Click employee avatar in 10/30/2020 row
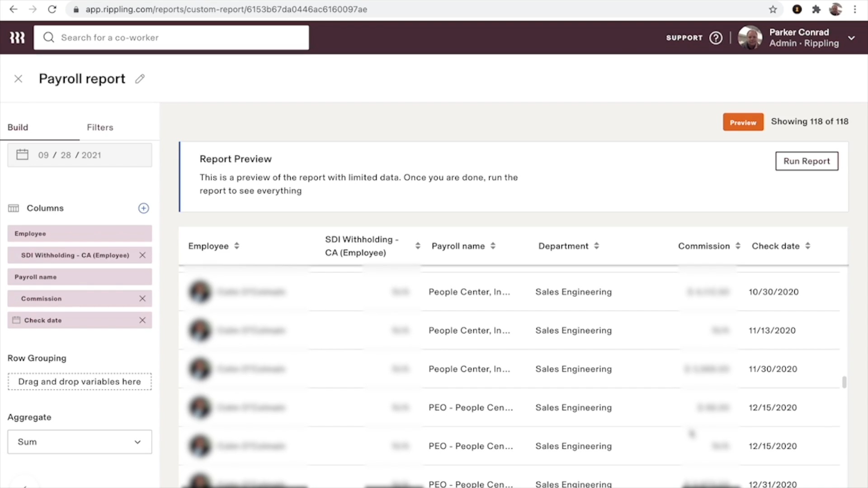The height and width of the screenshot is (488, 868). (x=200, y=292)
